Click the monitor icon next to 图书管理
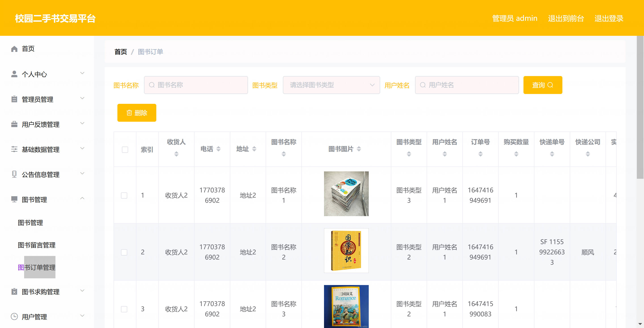644x328 pixels. click(14, 199)
